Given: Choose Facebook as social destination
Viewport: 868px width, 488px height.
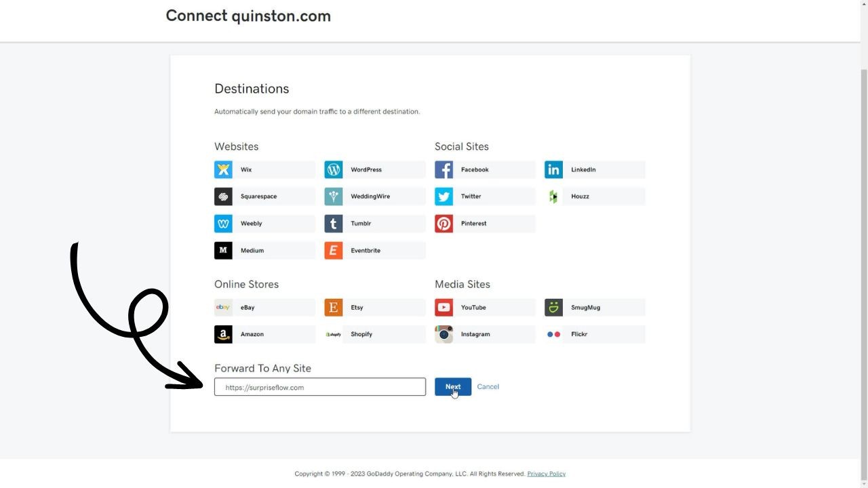Looking at the screenshot, I should click(475, 169).
